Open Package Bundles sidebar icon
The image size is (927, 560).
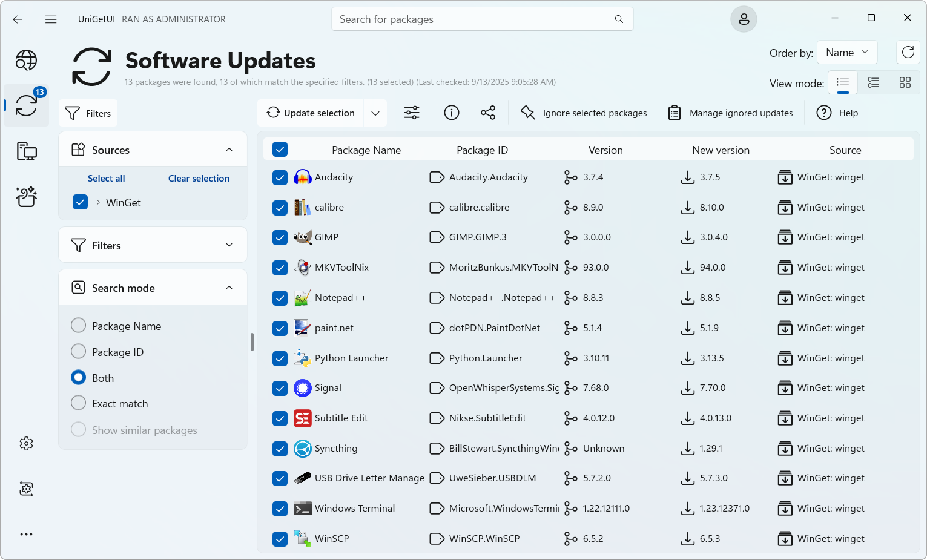(26, 196)
